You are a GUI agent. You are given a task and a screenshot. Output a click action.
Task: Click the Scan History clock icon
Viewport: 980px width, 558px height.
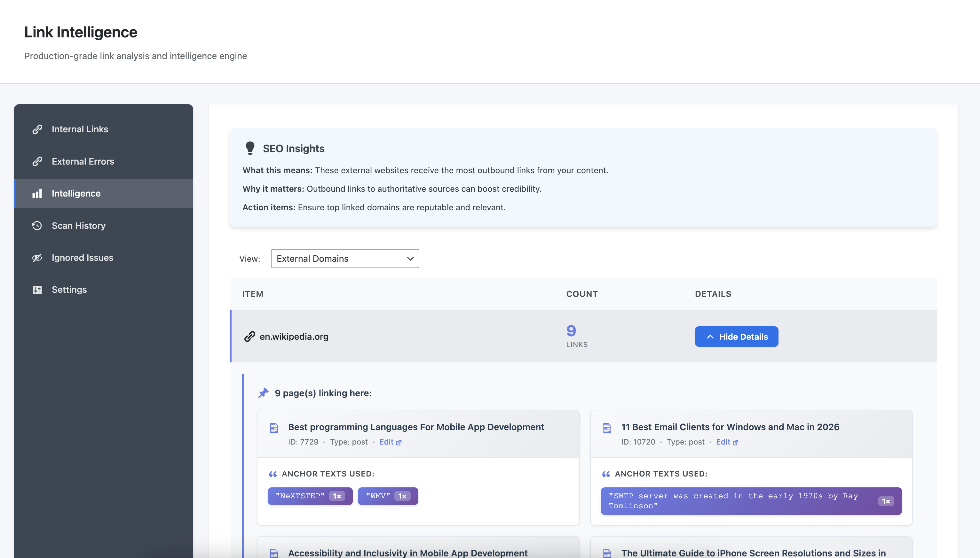coord(37,226)
